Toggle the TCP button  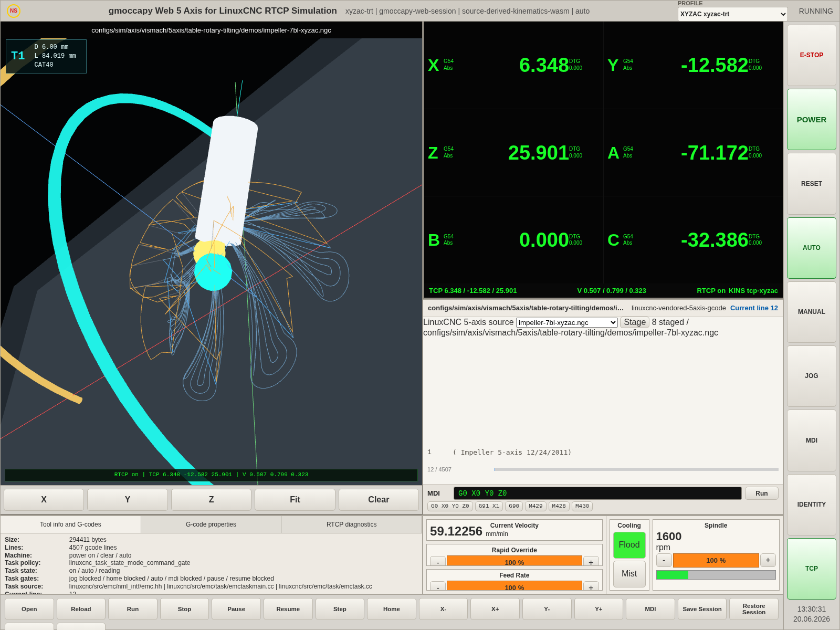click(811, 569)
